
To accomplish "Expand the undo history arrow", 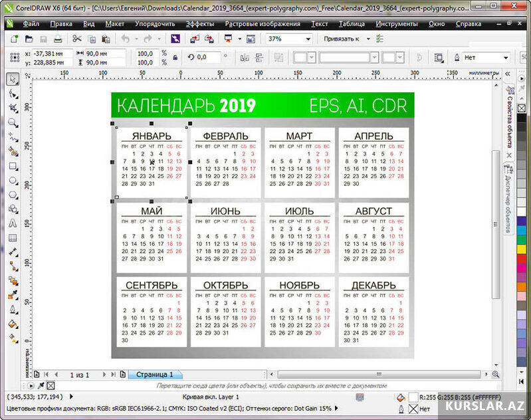I will click(x=136, y=39).
